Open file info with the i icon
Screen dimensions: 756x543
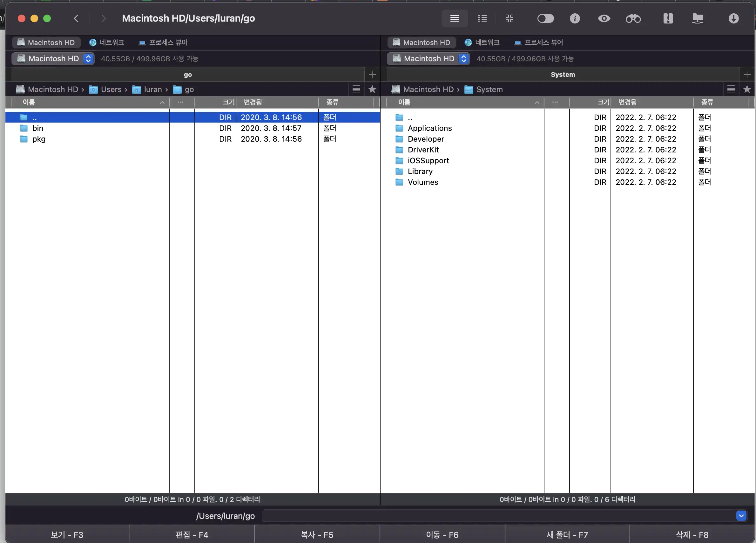(x=575, y=18)
